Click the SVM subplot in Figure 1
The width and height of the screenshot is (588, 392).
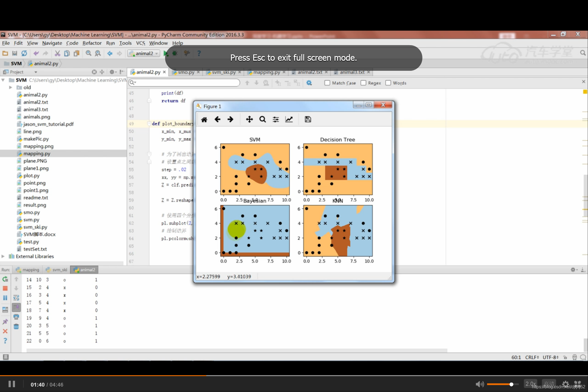click(x=255, y=169)
